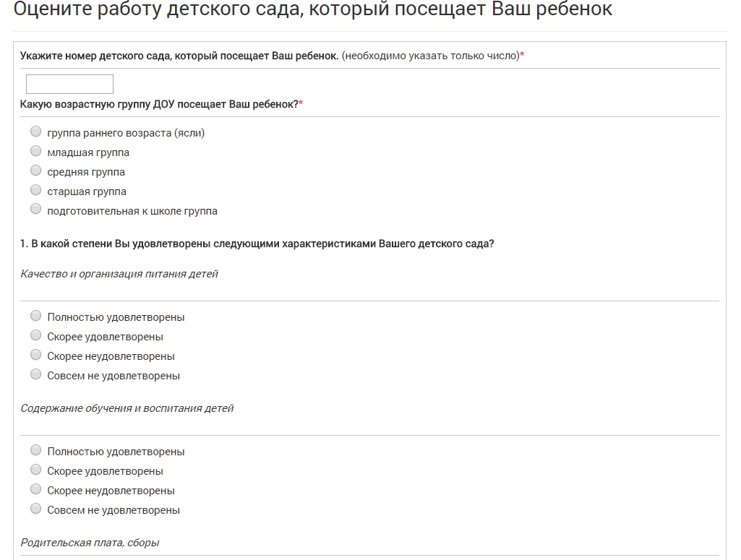Pick the 'старшая группа' radio button
The image size is (741, 560).
pyautogui.click(x=36, y=190)
